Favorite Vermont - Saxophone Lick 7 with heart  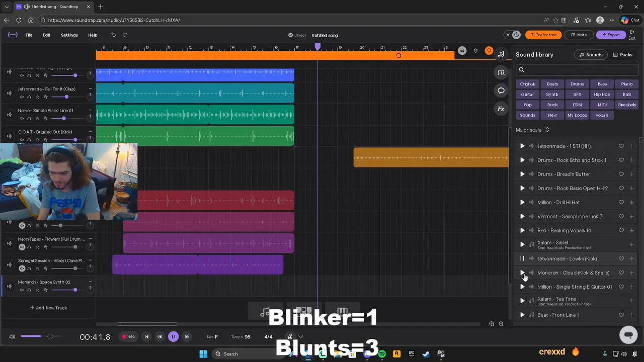[621, 216]
